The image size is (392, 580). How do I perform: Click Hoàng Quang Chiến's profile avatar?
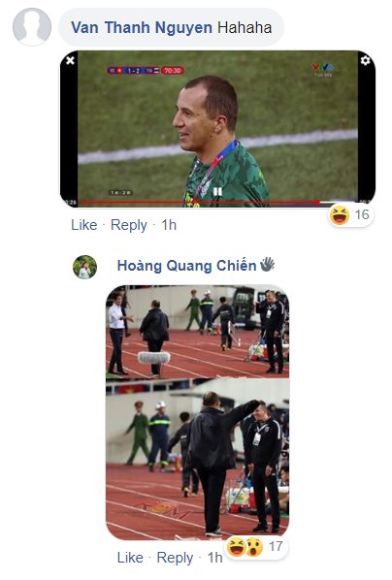(84, 267)
